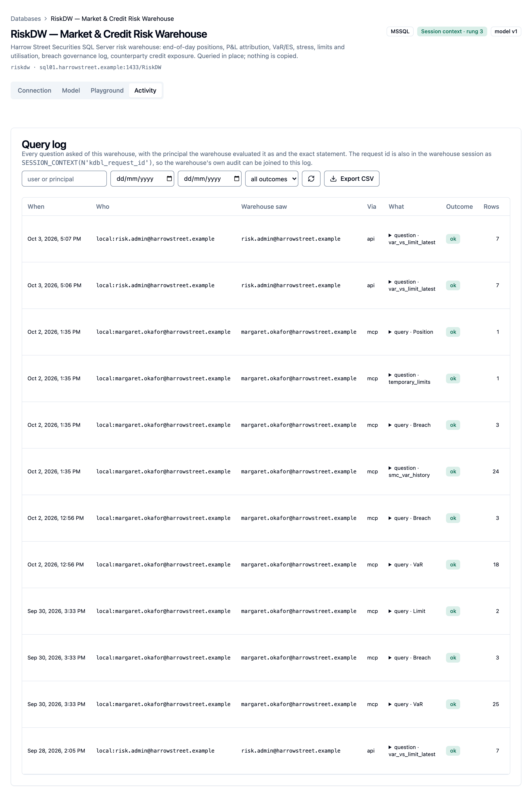Image resolution: width=532 pixels, height=800 pixels.
Task: Click the first dd/mm/yyyy date input
Action: click(142, 179)
